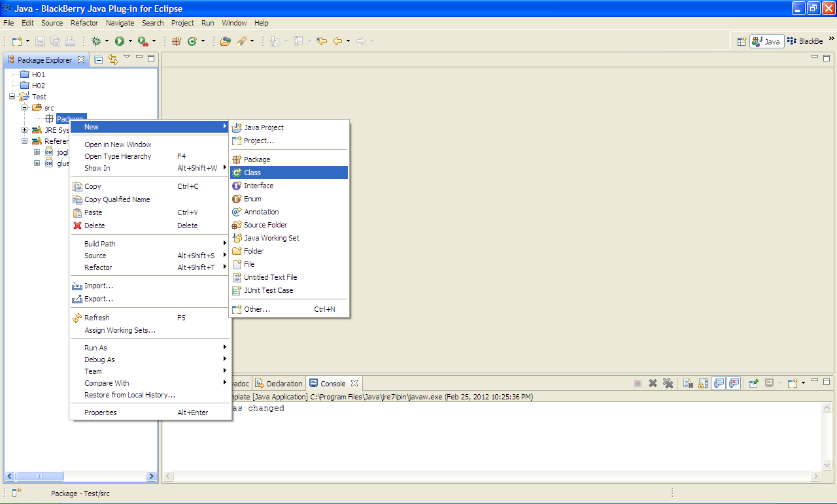
Task: Collapse the Test project node
Action: (12, 97)
